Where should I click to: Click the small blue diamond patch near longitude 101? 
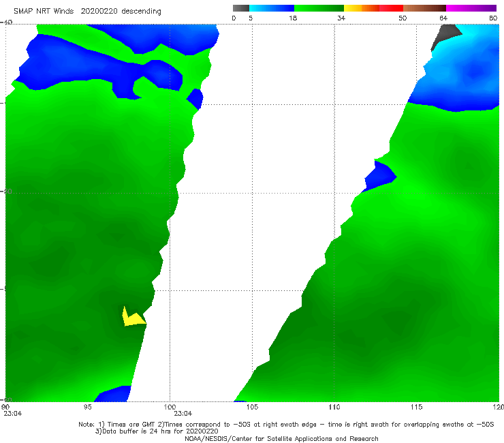click(x=195, y=99)
